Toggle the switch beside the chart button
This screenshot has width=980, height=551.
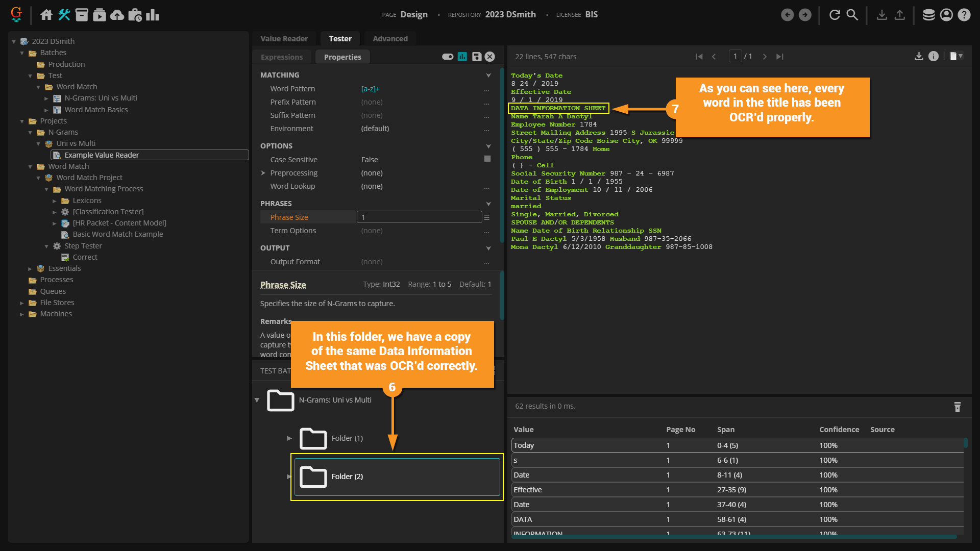(x=448, y=57)
